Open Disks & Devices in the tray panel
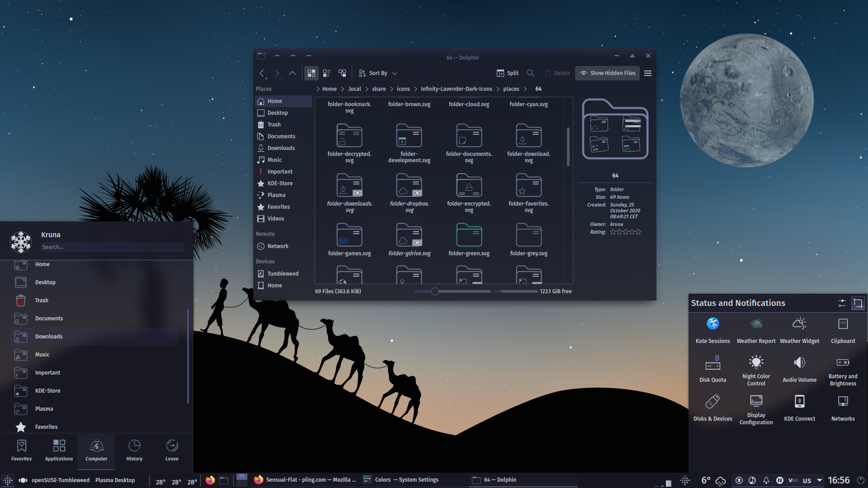 [712, 407]
